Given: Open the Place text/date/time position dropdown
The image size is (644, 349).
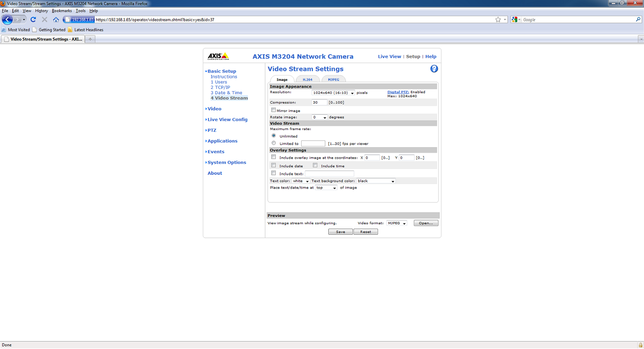Looking at the screenshot, I should (x=326, y=187).
